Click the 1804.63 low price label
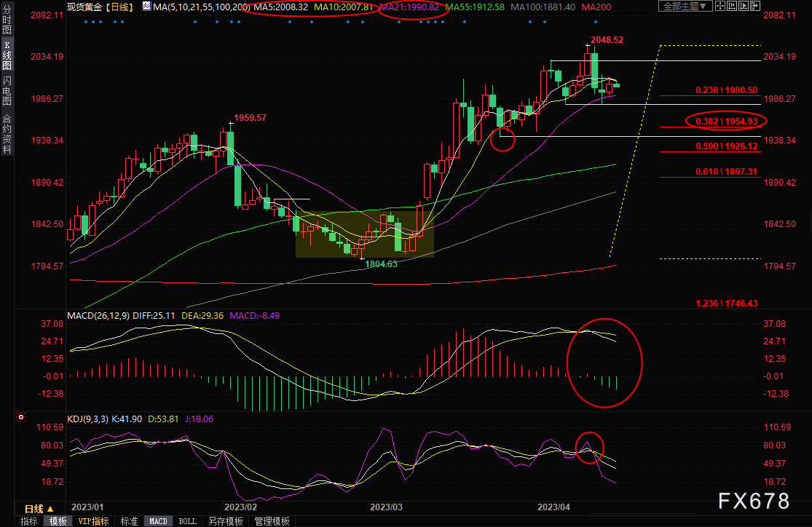The height and width of the screenshot is (527, 812). click(381, 264)
